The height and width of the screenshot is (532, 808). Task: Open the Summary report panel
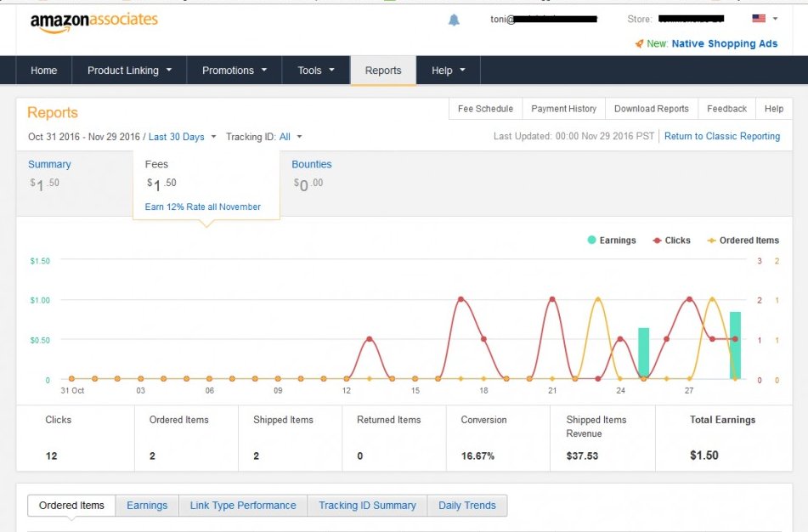coord(75,183)
